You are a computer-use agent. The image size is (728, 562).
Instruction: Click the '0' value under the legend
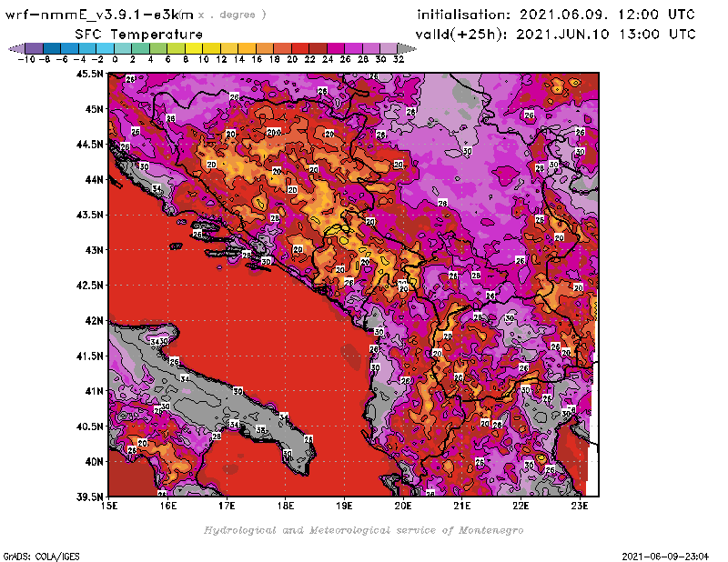tap(115, 59)
